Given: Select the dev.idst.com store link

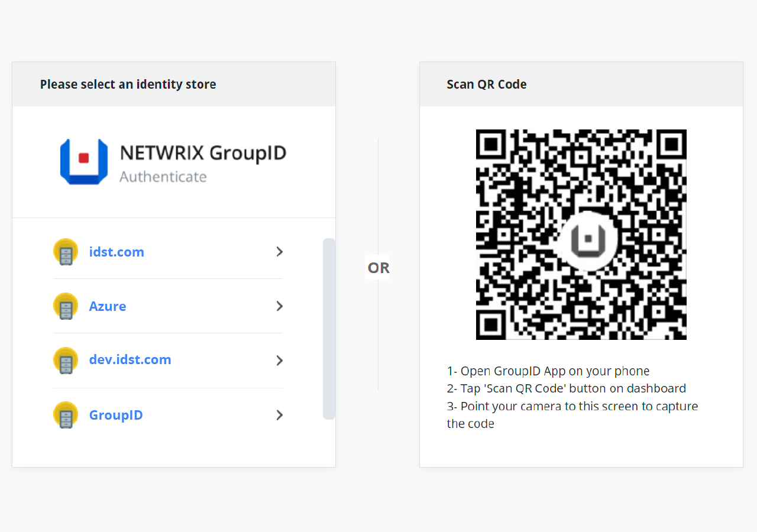Looking at the screenshot, I should click(x=130, y=359).
